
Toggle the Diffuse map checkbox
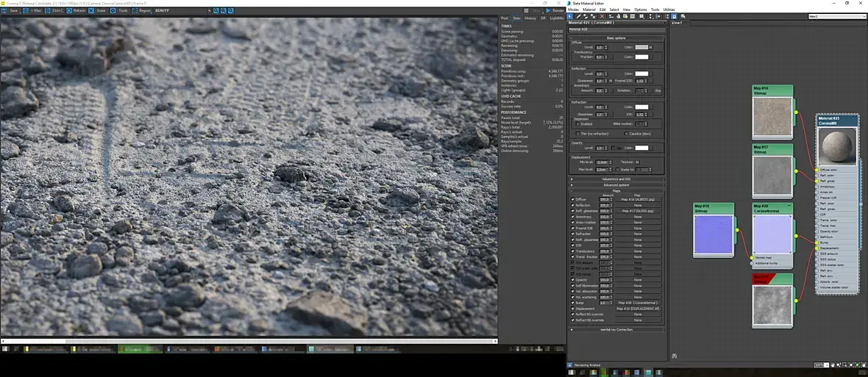click(573, 199)
